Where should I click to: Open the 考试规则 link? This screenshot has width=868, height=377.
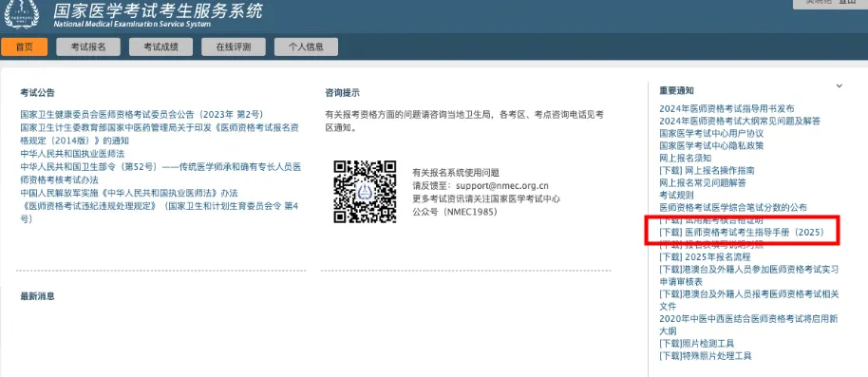(x=676, y=195)
